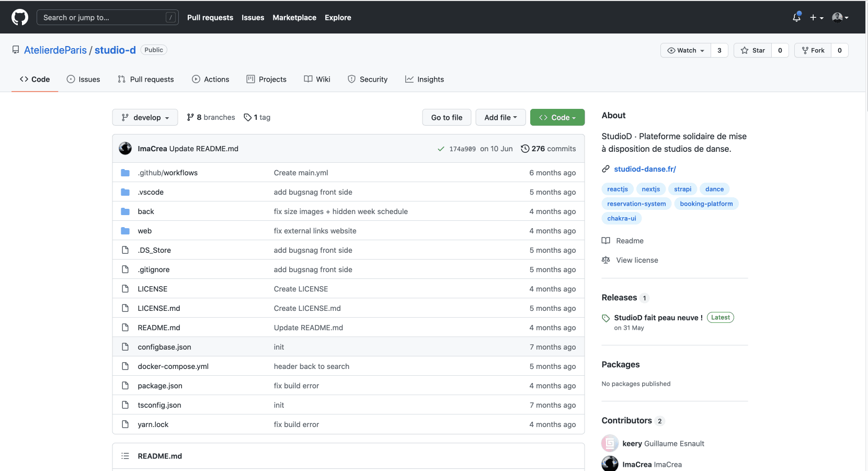Select the chakra-ui topic tag

pyautogui.click(x=622, y=218)
